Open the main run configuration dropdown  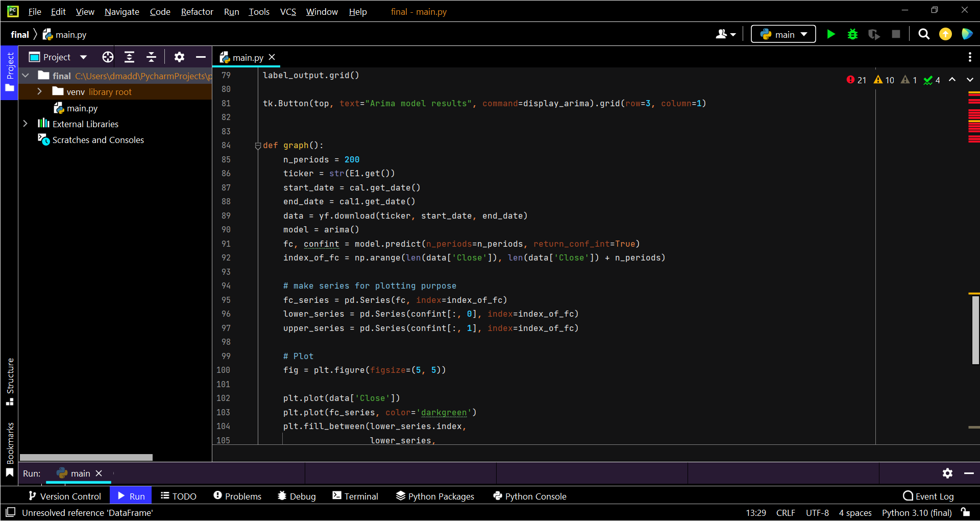tap(783, 34)
